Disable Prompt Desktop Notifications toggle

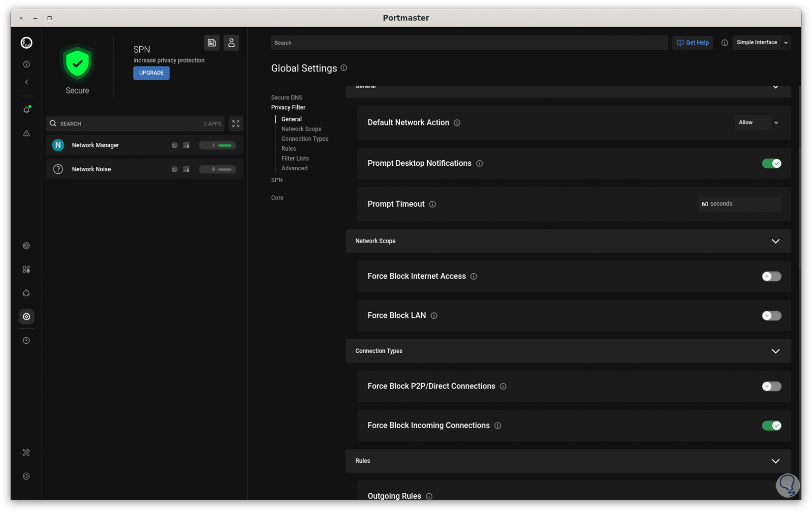click(771, 163)
